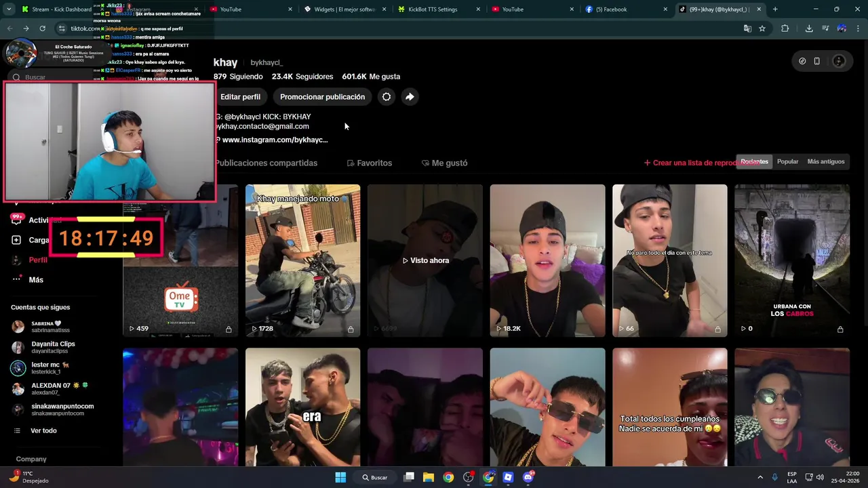Click the taskbar Buscar search box

point(375,477)
